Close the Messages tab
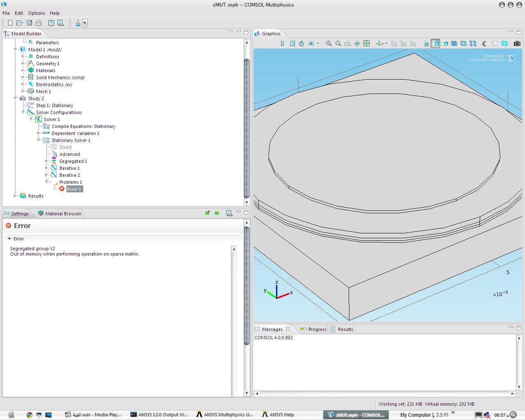 click(x=288, y=329)
